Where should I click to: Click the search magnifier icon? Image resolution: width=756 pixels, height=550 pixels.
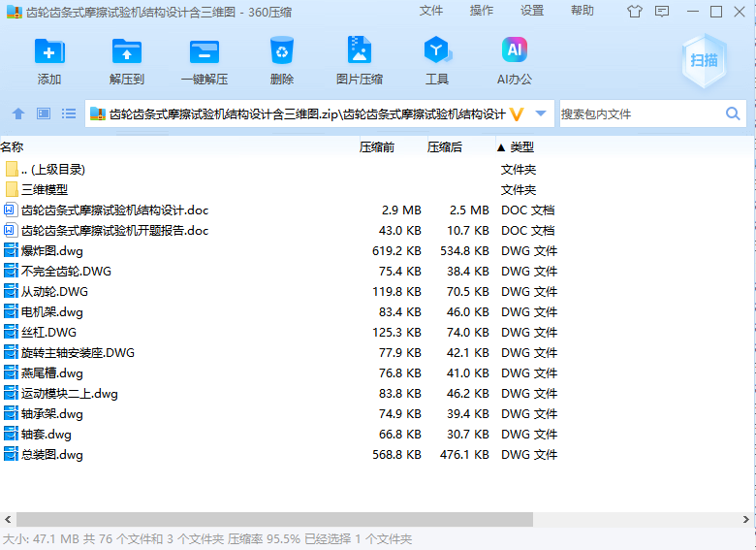pyautogui.click(x=733, y=113)
